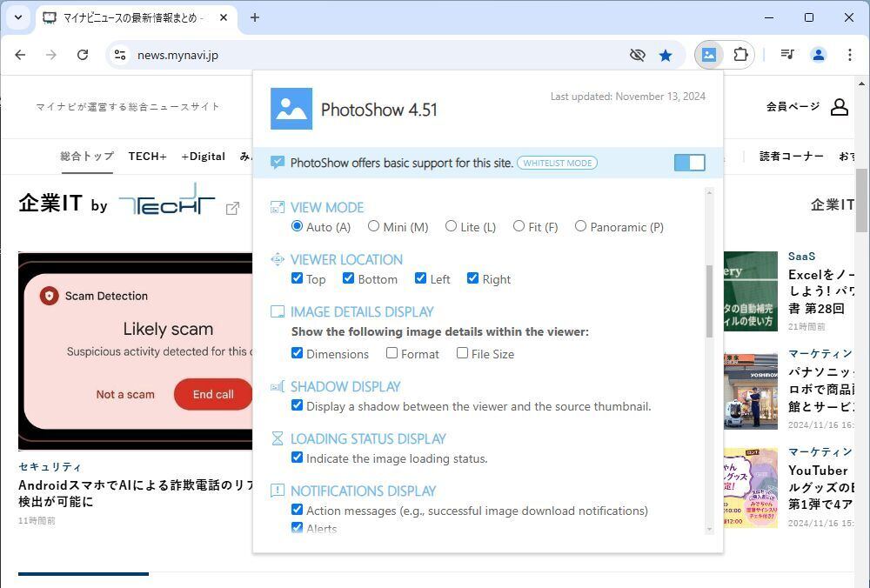Click the external link icon beside TECH+ logo
Screen dimensions: 870x588
click(232, 208)
